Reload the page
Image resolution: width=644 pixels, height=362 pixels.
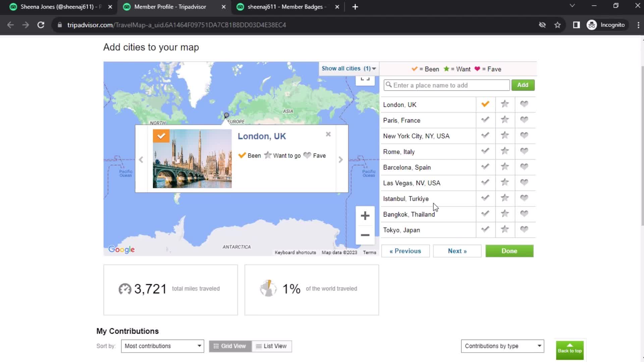[x=41, y=25]
